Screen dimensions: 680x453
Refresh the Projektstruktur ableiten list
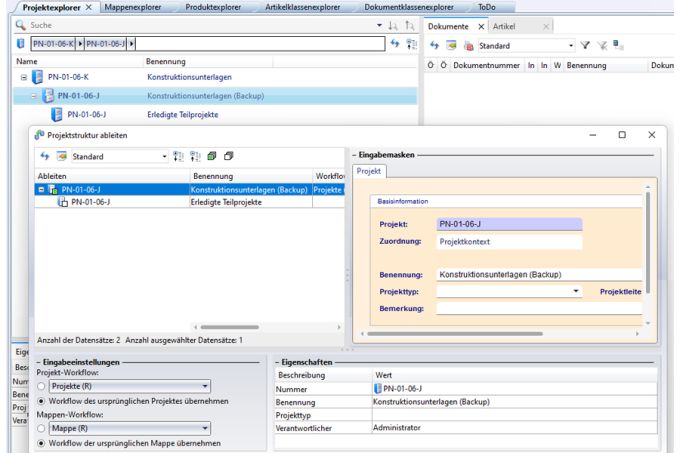pos(45,156)
